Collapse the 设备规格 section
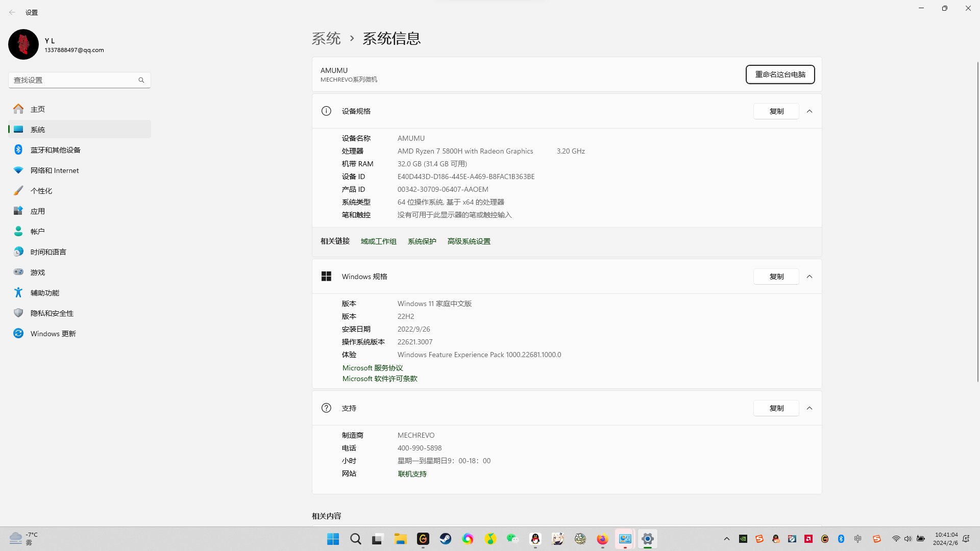 coord(810,111)
